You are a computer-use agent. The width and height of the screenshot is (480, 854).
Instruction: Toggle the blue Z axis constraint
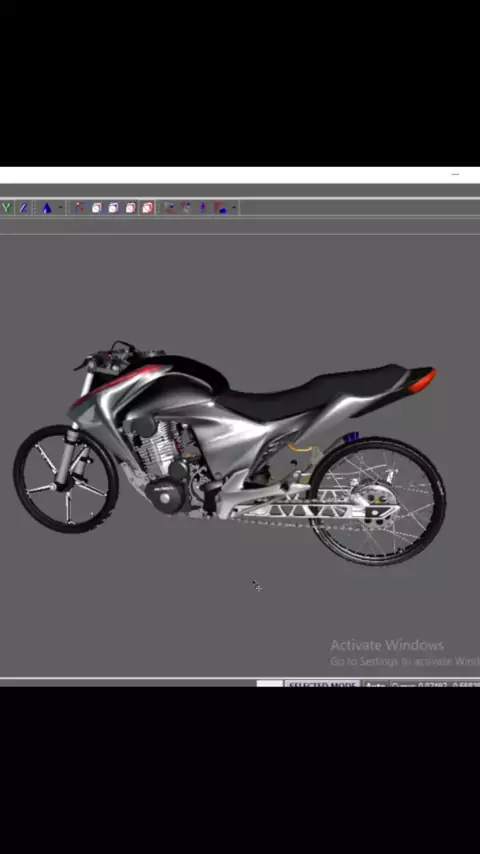pyautogui.click(x=23, y=208)
